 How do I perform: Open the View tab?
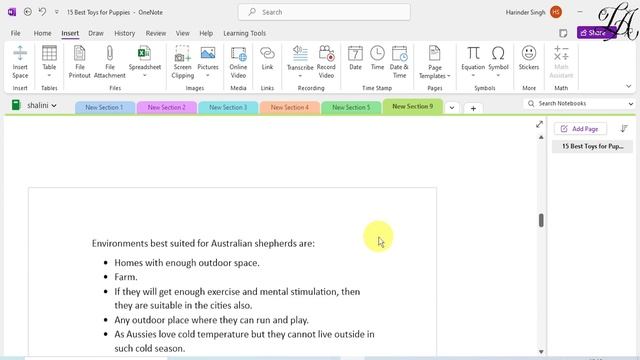click(182, 33)
